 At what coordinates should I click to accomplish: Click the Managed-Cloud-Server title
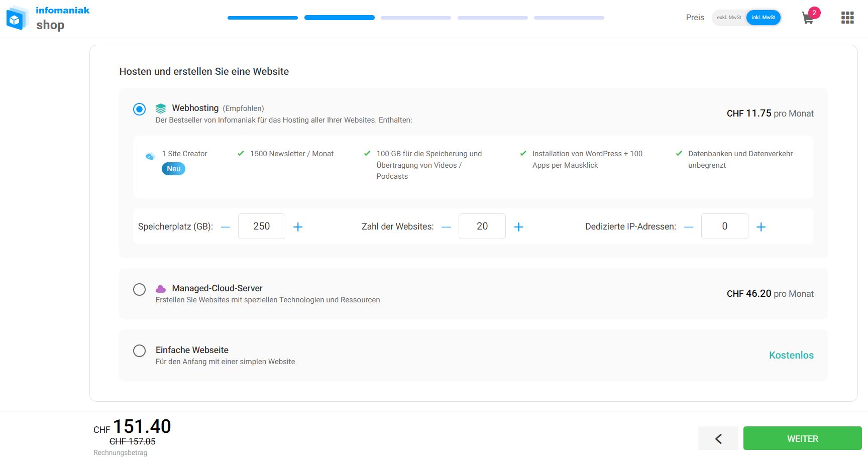(217, 288)
